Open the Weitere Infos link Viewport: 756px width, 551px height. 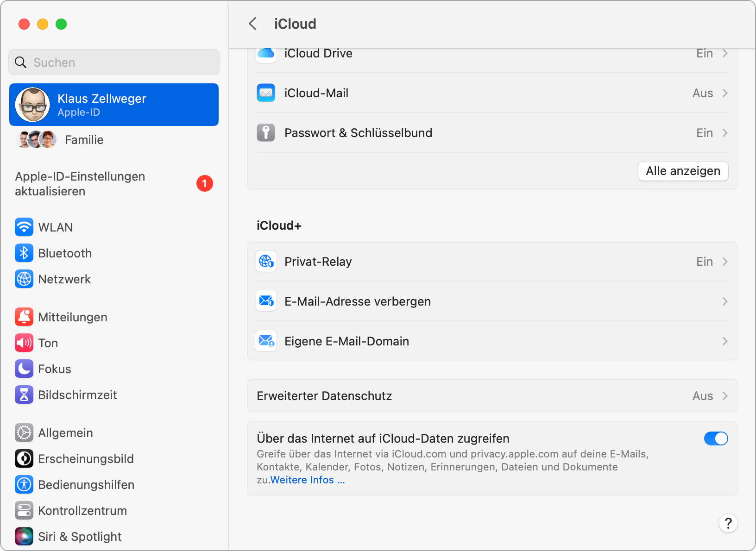point(308,480)
